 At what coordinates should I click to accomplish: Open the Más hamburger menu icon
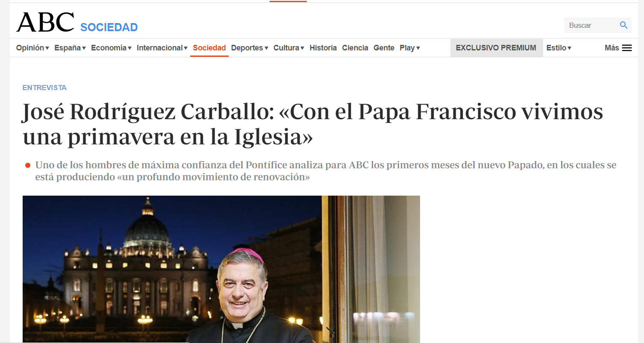coord(626,48)
